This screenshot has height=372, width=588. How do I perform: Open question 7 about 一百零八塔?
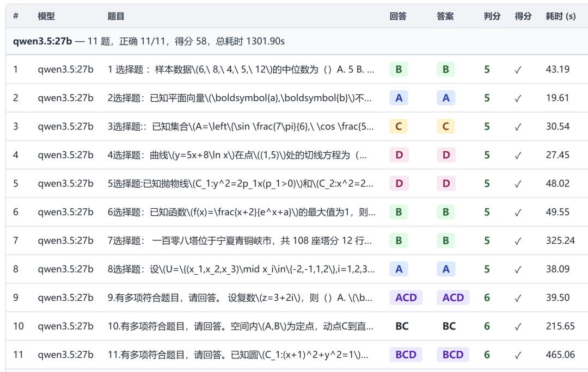pos(240,240)
